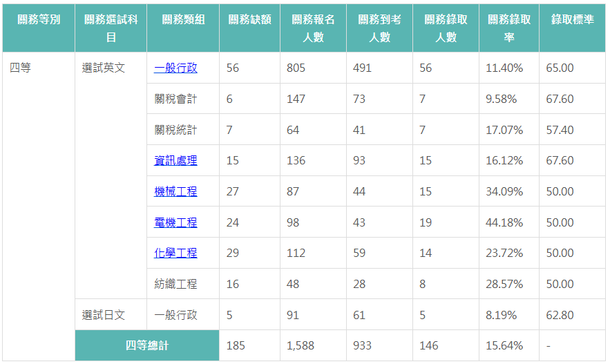Open the 一般行政 link under 選試英文

tap(175, 68)
